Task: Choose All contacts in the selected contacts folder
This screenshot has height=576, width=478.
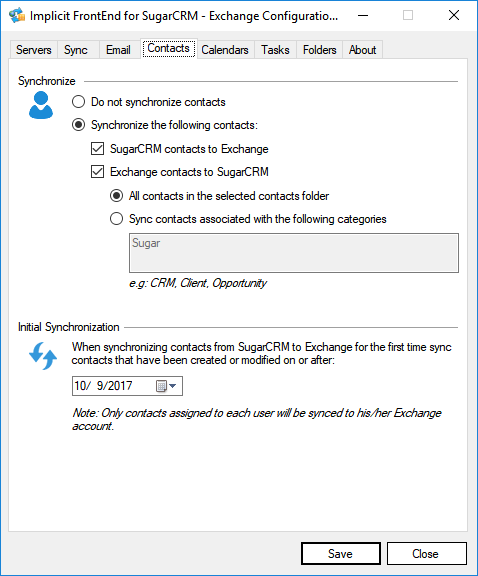Action: pyautogui.click(x=116, y=196)
